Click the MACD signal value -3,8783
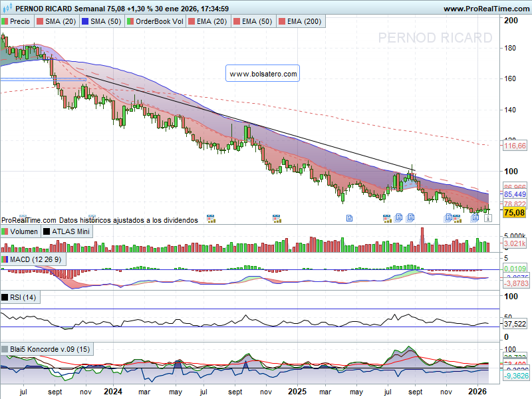 (x=515, y=283)
